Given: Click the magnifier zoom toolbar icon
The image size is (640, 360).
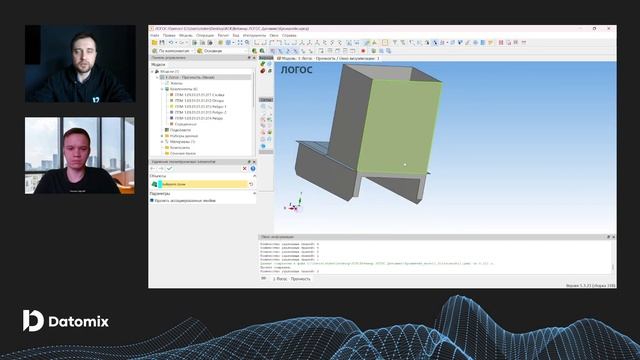Looking at the screenshot, I should (x=247, y=42).
